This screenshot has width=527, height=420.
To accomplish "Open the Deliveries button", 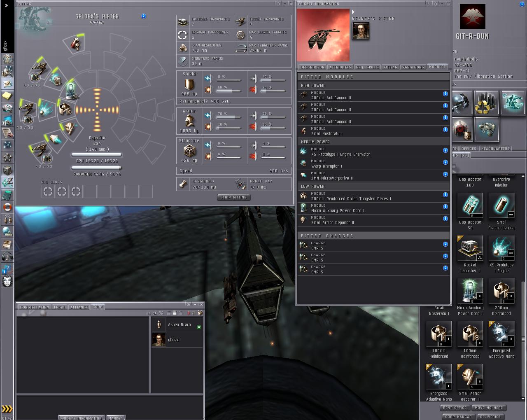I will [x=490, y=417].
